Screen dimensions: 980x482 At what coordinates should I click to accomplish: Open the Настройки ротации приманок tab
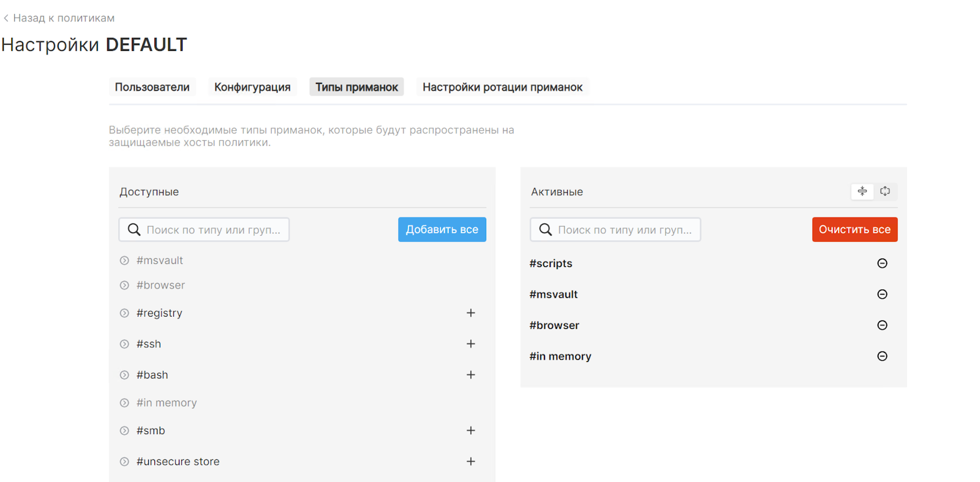[502, 87]
